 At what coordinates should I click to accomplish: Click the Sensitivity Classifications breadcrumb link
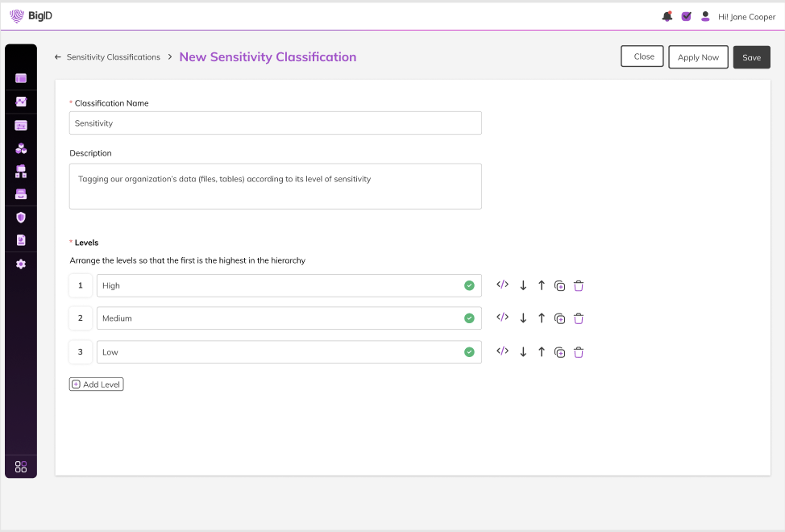(x=113, y=57)
